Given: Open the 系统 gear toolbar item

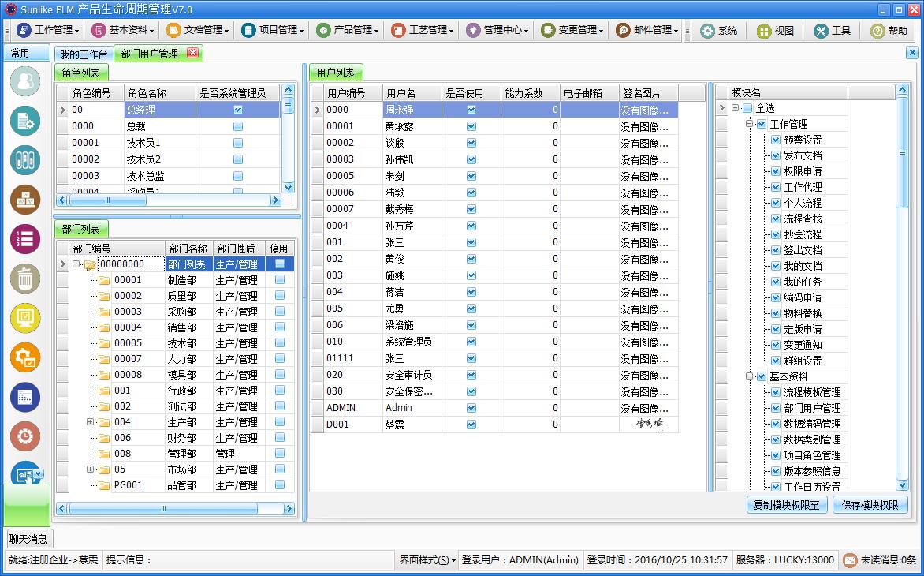Looking at the screenshot, I should (718, 30).
